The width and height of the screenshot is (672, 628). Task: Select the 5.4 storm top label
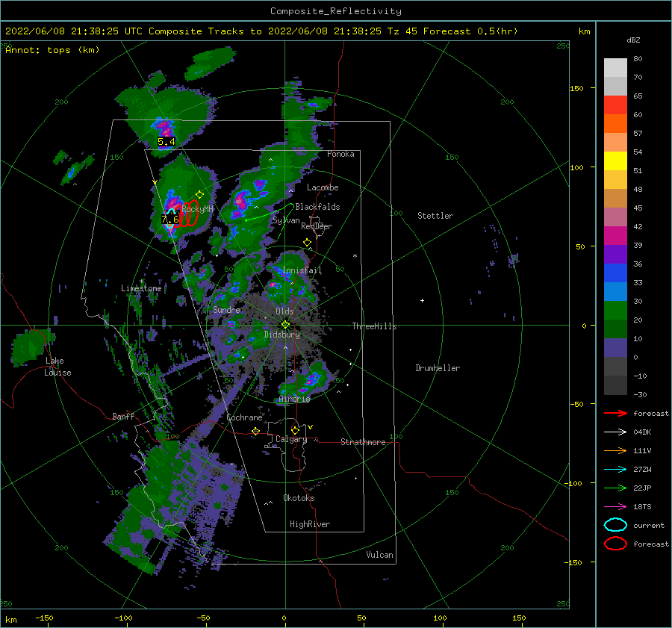coord(167,141)
